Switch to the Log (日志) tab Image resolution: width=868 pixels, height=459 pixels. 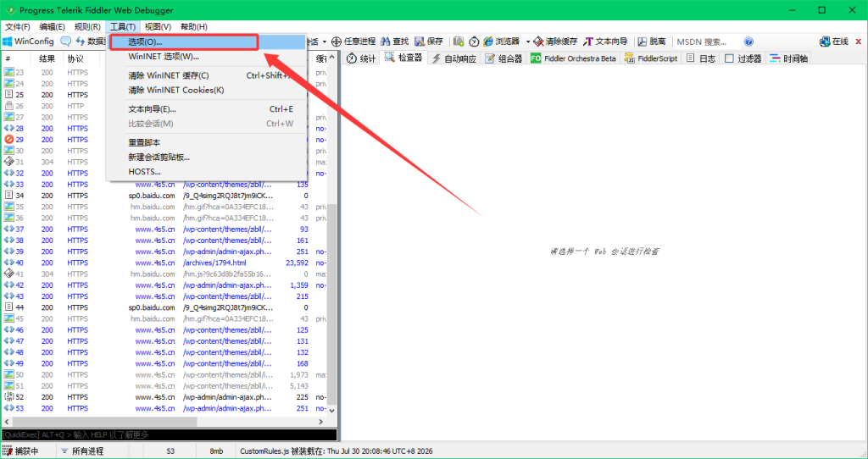701,58
